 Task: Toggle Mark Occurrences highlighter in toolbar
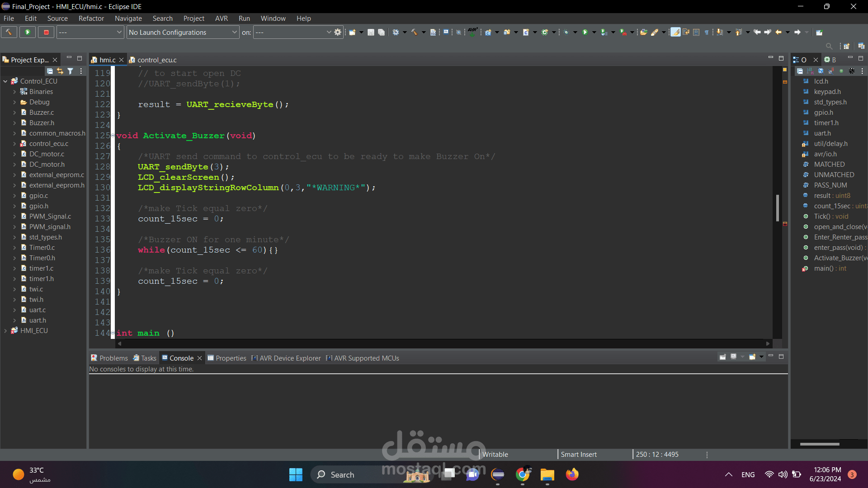tap(675, 32)
